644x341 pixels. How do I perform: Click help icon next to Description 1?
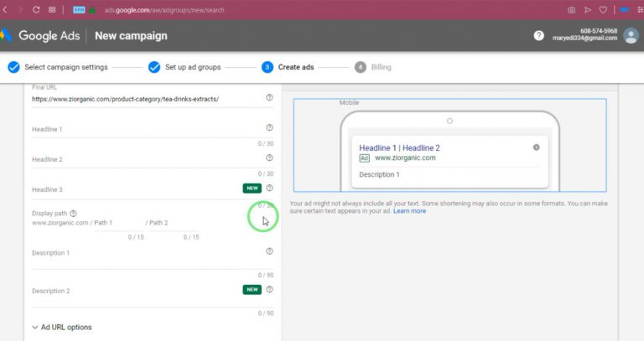[269, 251]
